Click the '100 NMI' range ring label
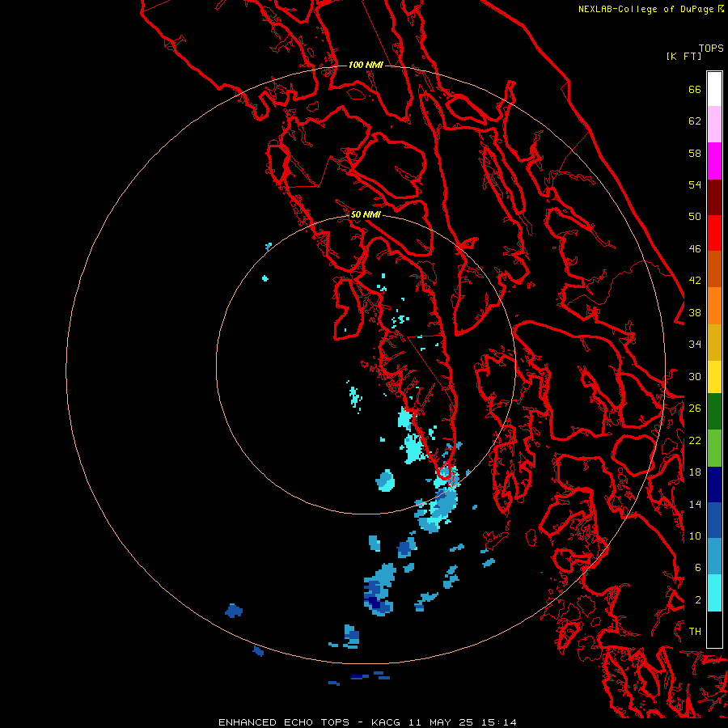The image size is (728, 728). coord(366,65)
